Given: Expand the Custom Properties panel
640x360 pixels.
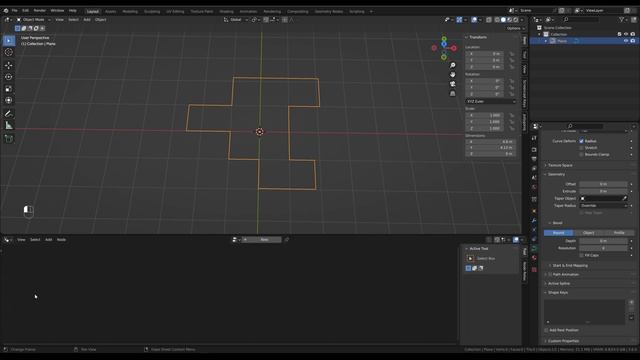Looking at the screenshot, I should pyautogui.click(x=563, y=341).
